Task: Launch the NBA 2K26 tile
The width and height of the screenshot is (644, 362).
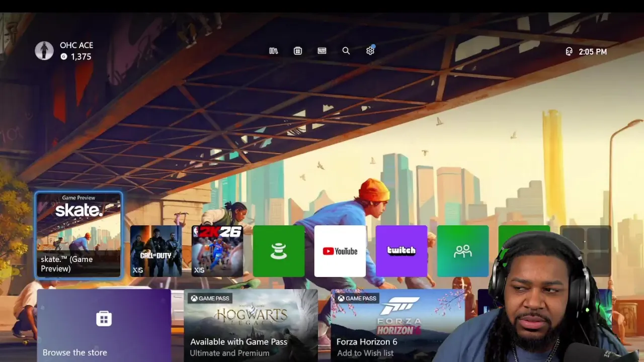Action: pos(217,251)
